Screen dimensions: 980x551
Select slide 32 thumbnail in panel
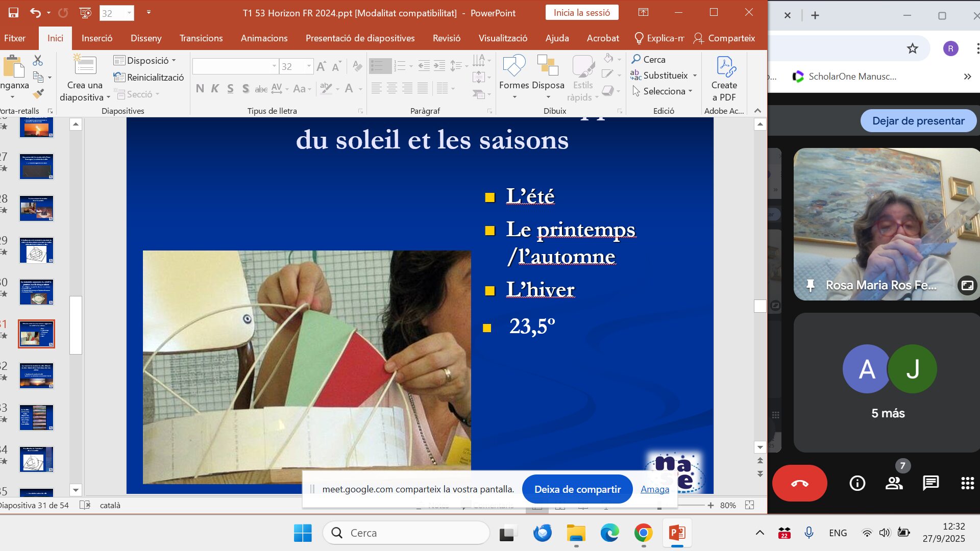click(x=36, y=375)
